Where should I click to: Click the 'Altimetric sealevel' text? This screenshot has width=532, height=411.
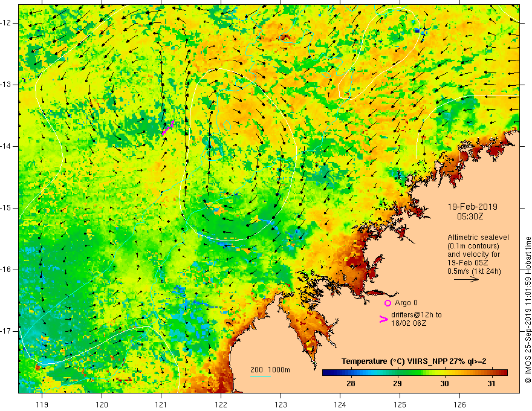point(478,238)
